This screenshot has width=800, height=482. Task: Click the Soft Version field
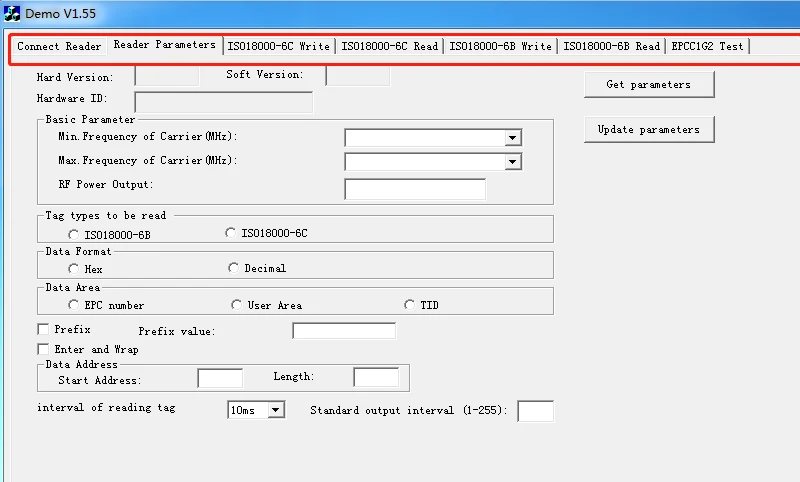(x=358, y=76)
